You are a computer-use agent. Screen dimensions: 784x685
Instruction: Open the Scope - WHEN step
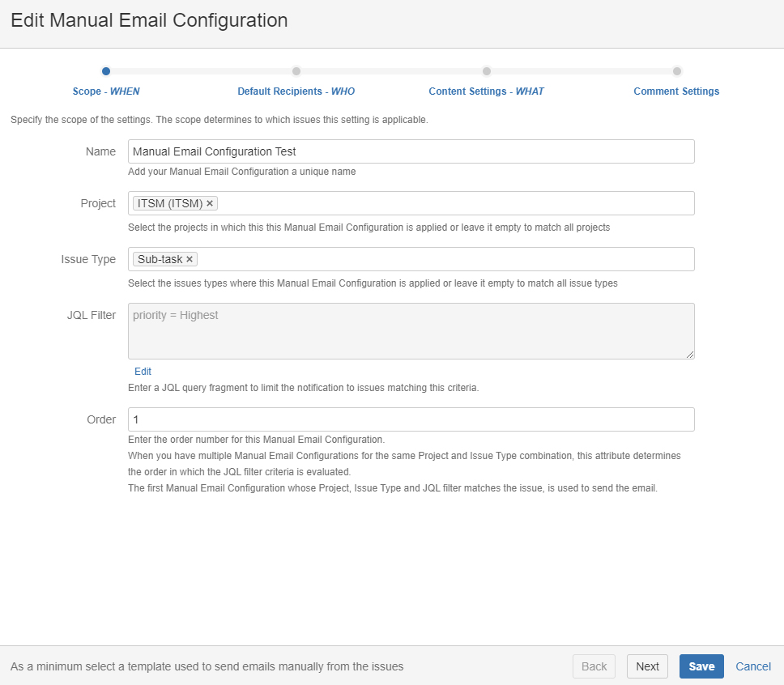point(106,91)
